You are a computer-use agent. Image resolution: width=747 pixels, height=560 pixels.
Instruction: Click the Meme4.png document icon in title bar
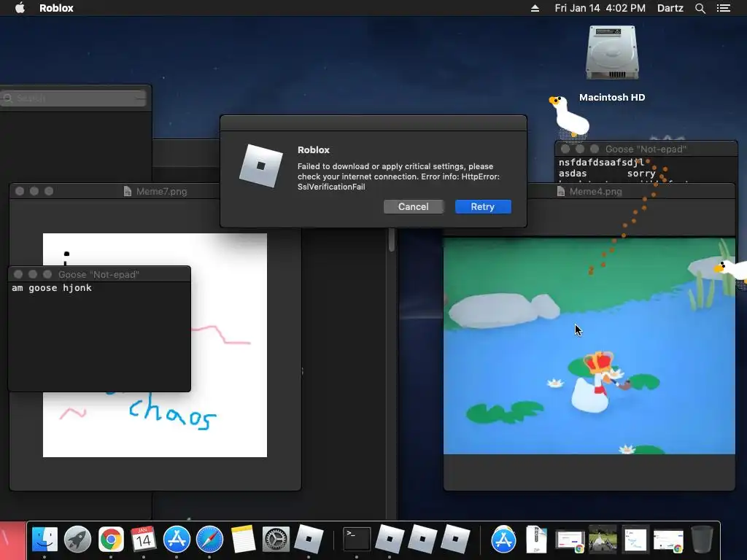tap(561, 192)
